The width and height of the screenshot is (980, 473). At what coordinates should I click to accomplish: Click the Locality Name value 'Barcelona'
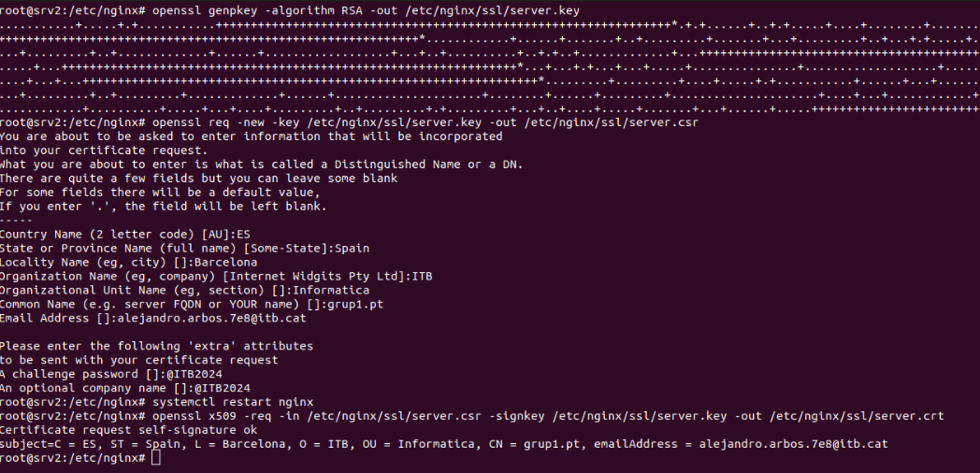click(223, 263)
